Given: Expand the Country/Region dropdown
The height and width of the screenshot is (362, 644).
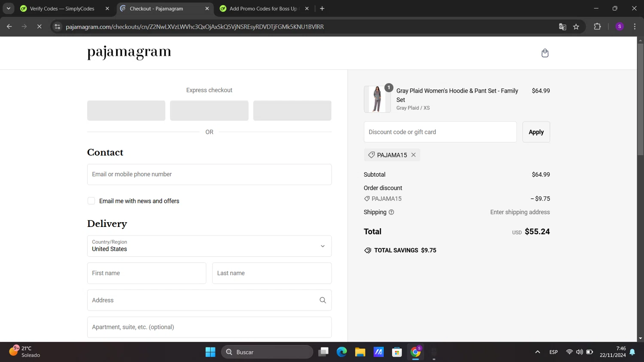Looking at the screenshot, I should pyautogui.click(x=209, y=246).
